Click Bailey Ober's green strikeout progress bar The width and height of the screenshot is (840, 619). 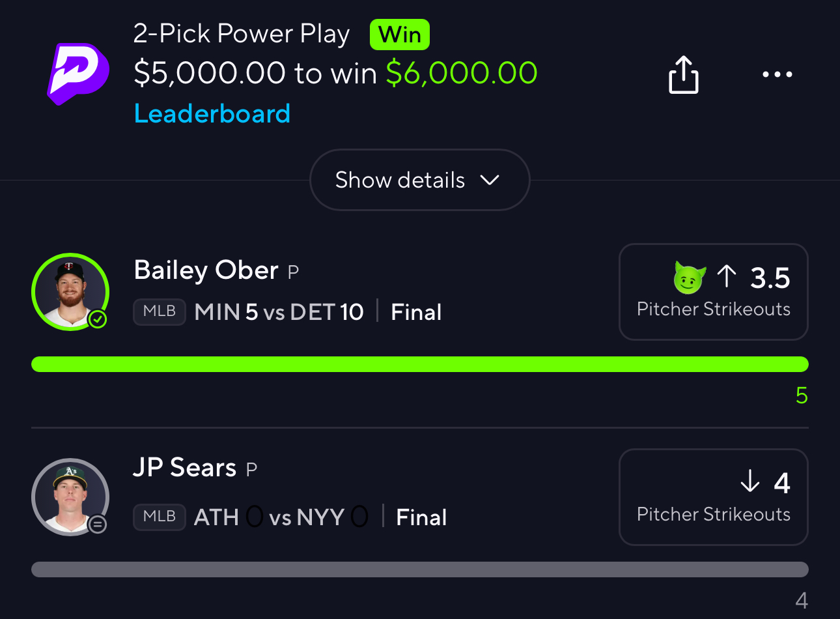coord(419,364)
